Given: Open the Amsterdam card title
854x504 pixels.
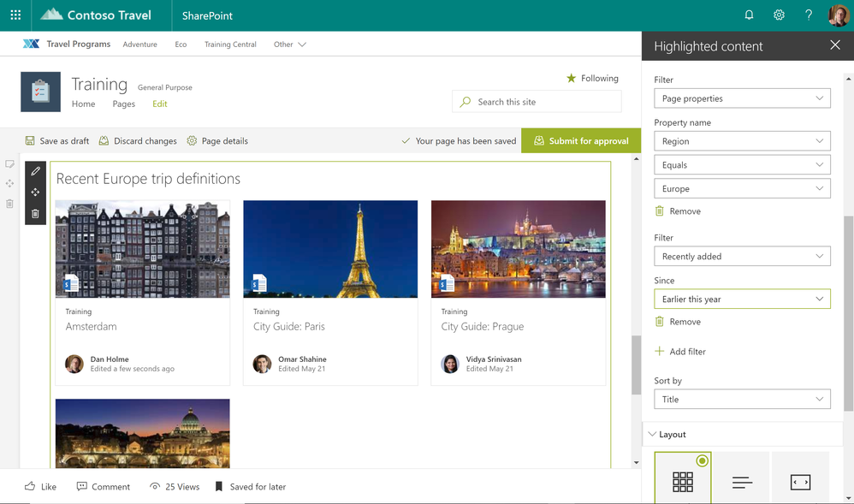Looking at the screenshot, I should pos(91,326).
